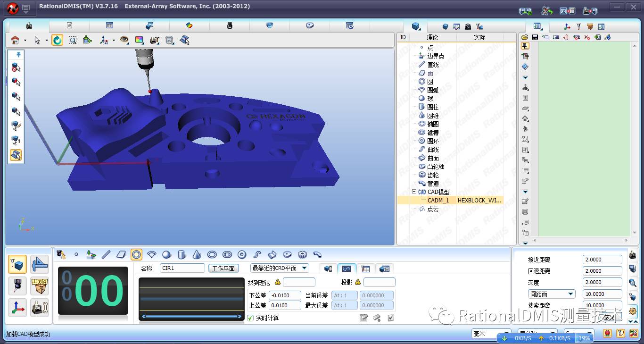Activate the zoom window tool

(72, 41)
